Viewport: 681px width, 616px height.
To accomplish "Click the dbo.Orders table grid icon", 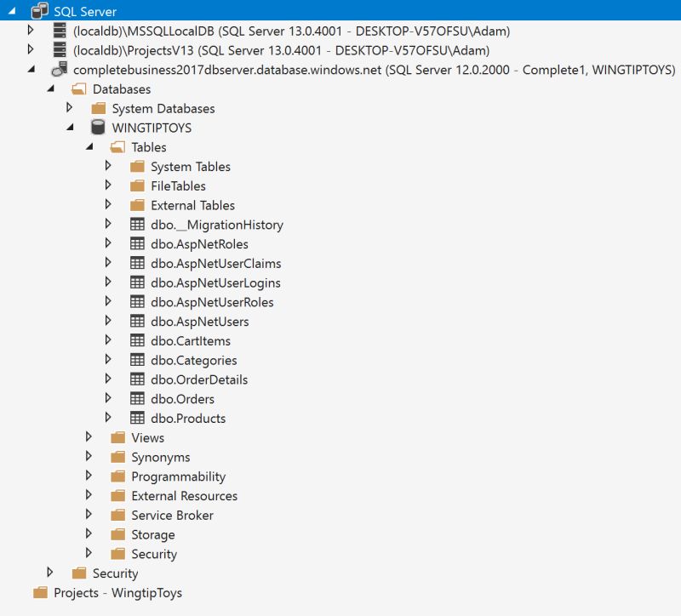I will (139, 398).
